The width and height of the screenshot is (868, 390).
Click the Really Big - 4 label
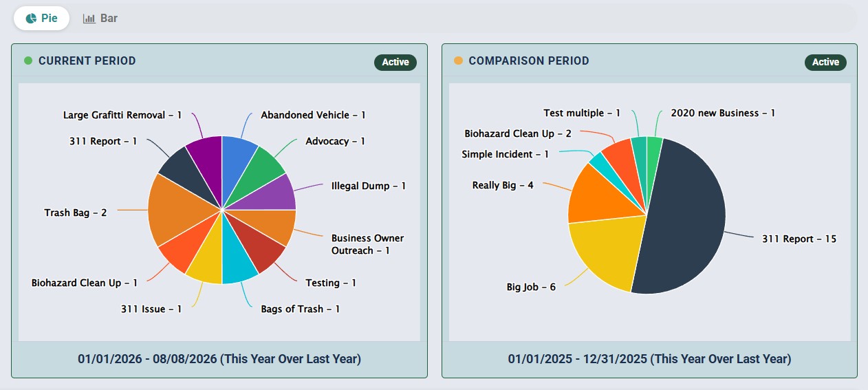[x=503, y=185]
